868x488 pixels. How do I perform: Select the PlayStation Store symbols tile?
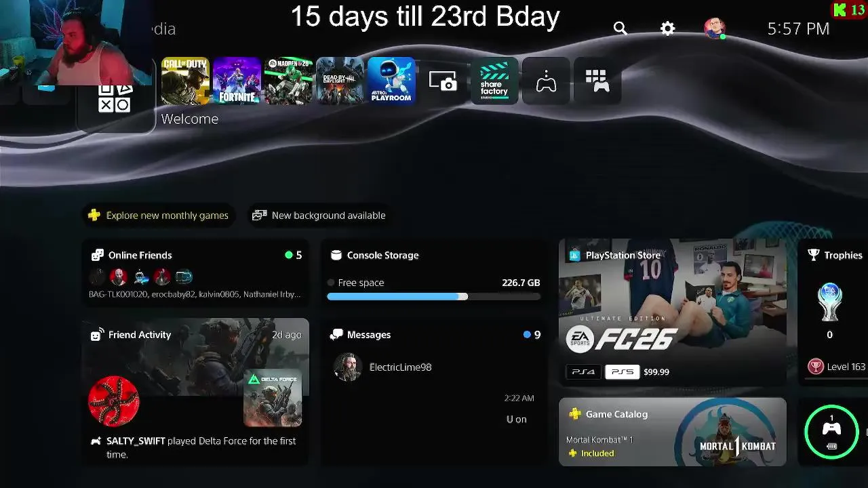coord(114,98)
